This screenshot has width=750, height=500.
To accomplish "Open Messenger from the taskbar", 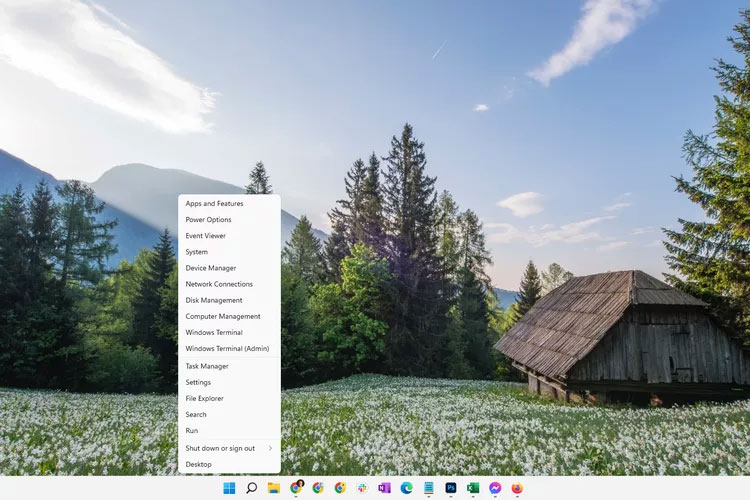I will tap(495, 488).
